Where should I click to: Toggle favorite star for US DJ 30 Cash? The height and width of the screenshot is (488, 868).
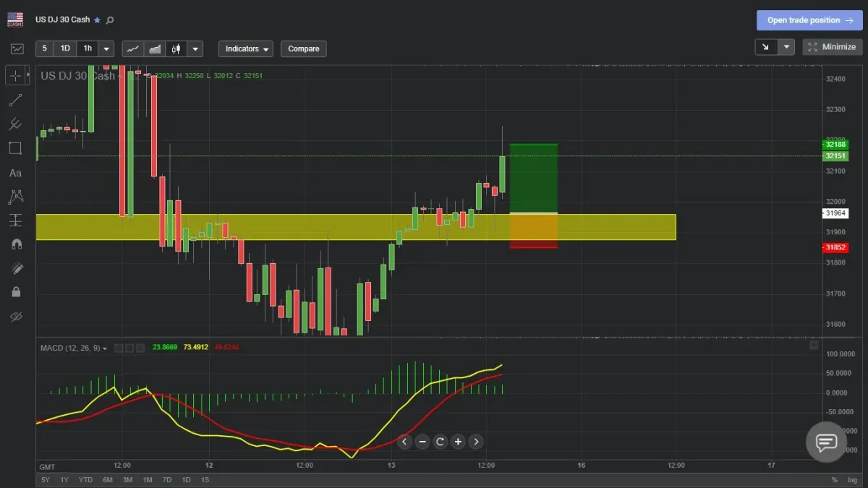pos(98,20)
